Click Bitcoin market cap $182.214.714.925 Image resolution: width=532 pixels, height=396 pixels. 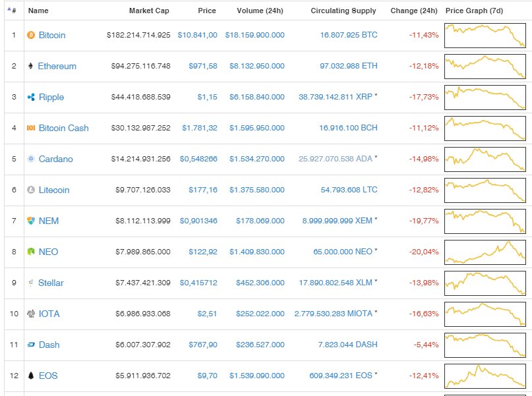coord(138,35)
